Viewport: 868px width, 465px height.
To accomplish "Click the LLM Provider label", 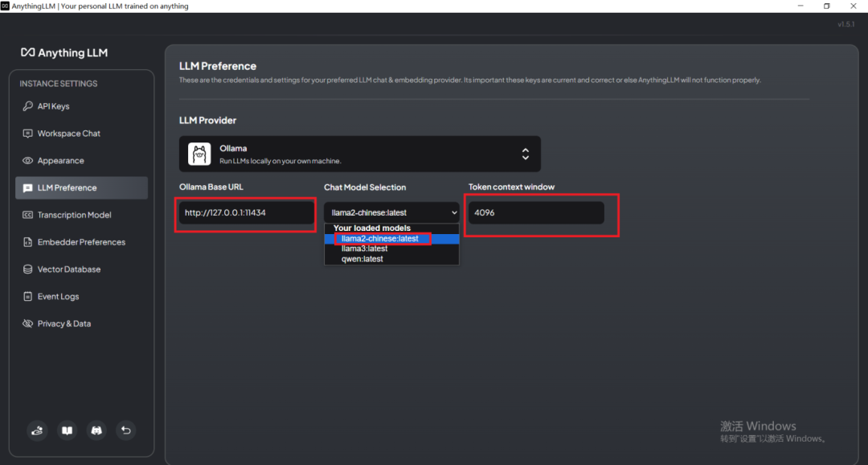I will point(207,120).
